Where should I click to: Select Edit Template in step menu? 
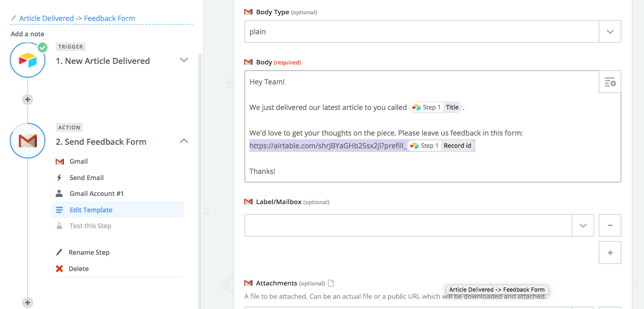coord(118,210)
